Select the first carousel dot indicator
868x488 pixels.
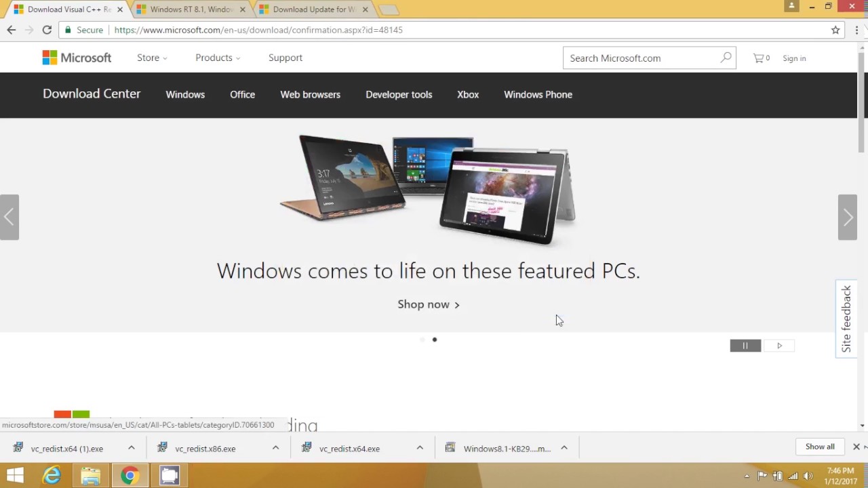coord(422,340)
